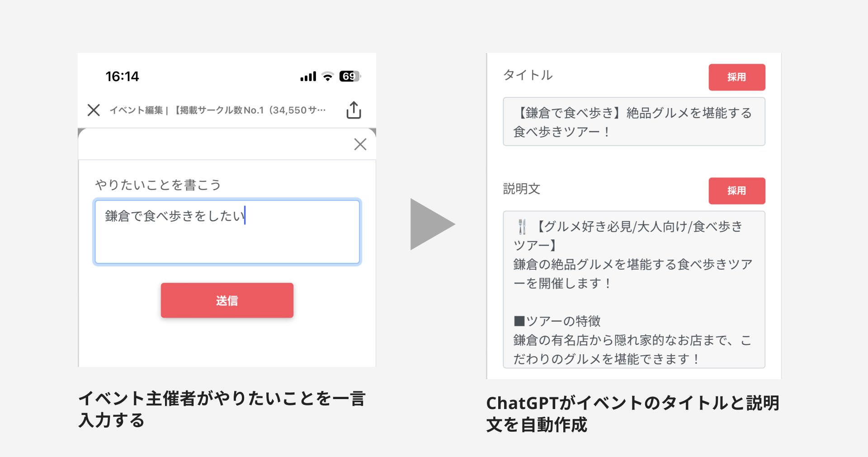Tap the cellular signal bars icon

(x=308, y=76)
